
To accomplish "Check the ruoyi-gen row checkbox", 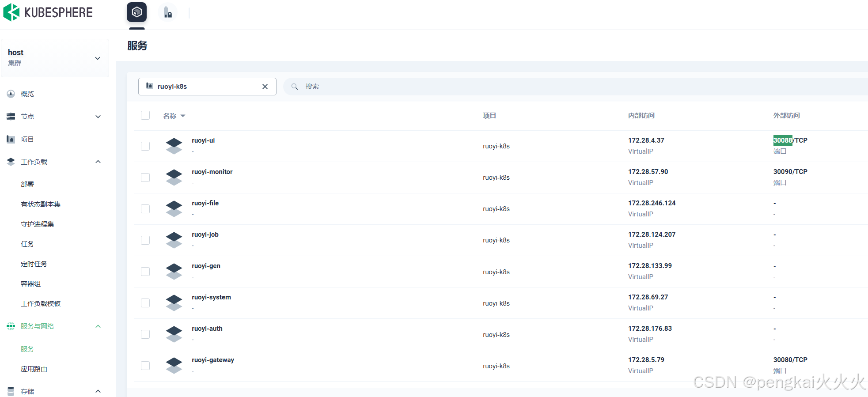I will (x=145, y=272).
